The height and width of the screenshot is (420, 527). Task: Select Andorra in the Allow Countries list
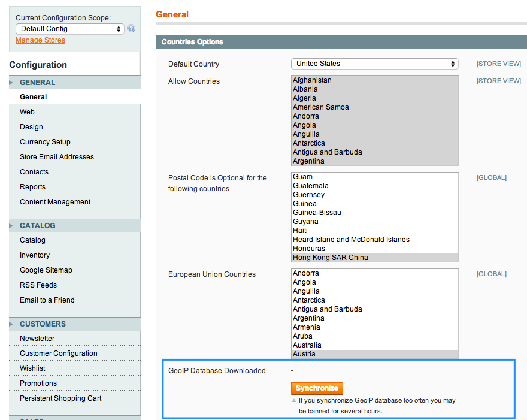[x=374, y=116]
